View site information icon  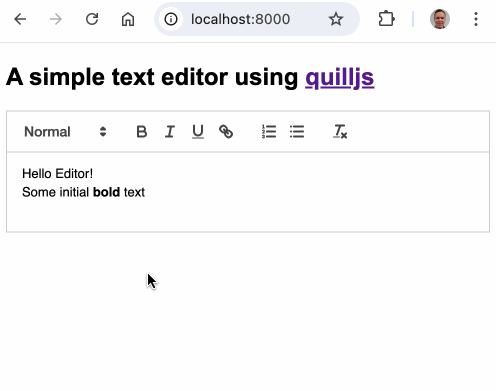[x=171, y=19]
